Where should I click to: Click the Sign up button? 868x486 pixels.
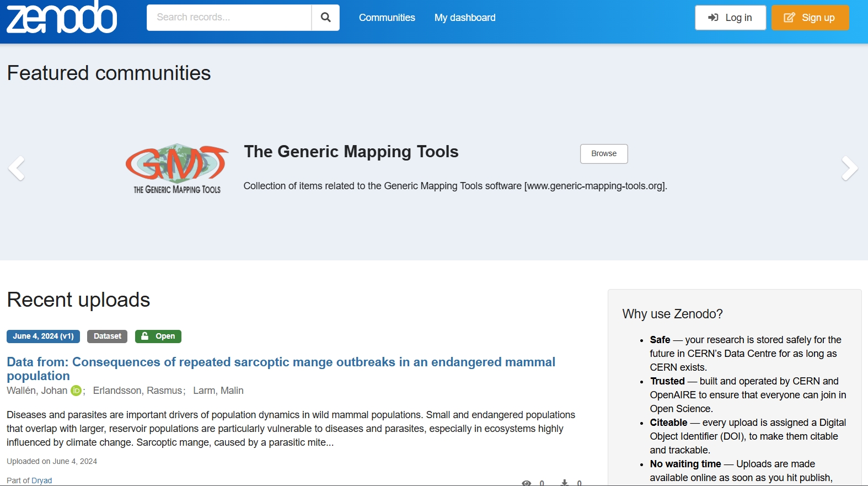[810, 18]
